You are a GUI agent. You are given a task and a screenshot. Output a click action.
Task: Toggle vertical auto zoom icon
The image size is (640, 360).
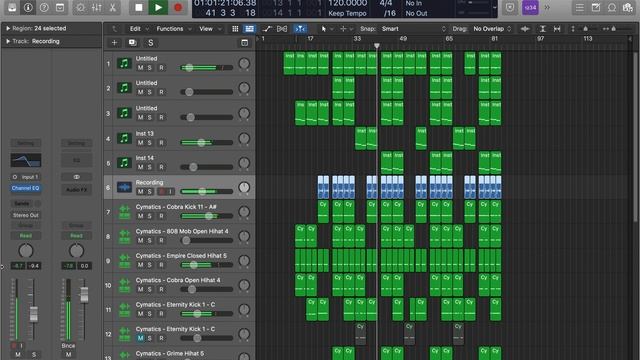click(x=542, y=29)
